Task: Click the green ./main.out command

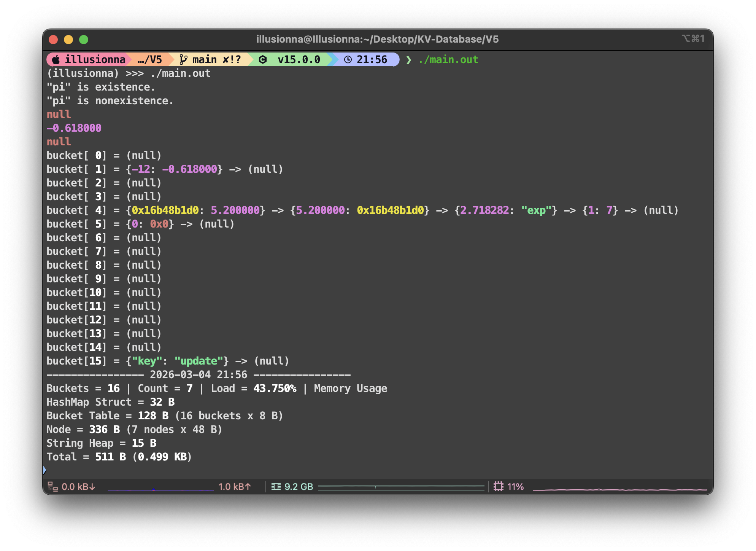Action: click(x=448, y=60)
